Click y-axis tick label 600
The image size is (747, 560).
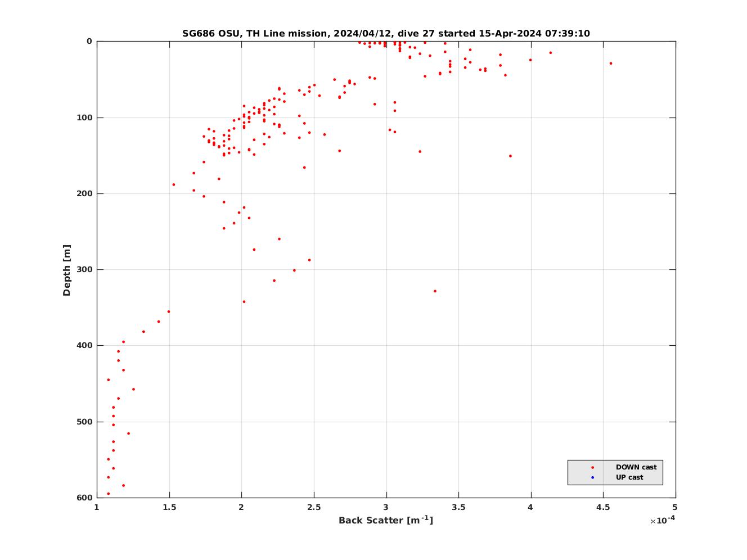point(85,498)
